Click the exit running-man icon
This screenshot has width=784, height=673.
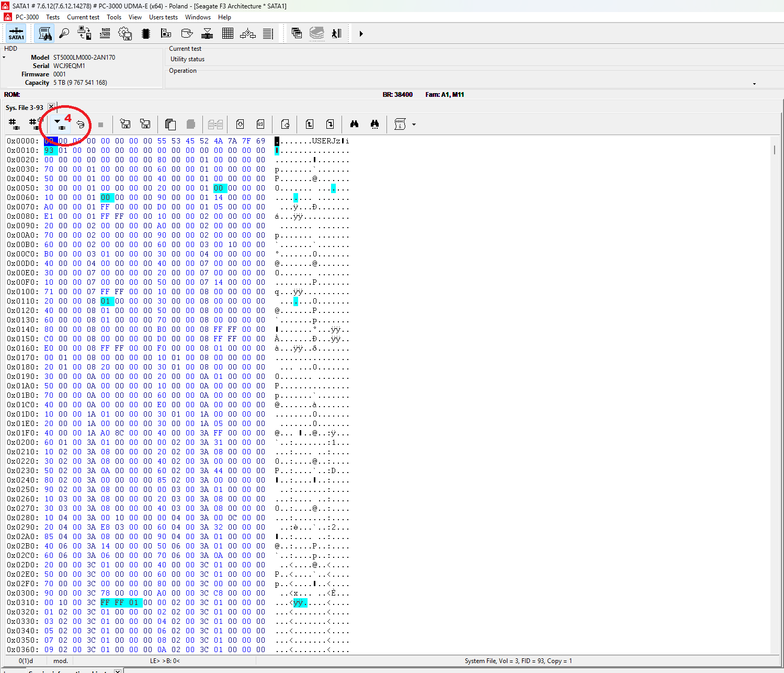pyautogui.click(x=336, y=34)
